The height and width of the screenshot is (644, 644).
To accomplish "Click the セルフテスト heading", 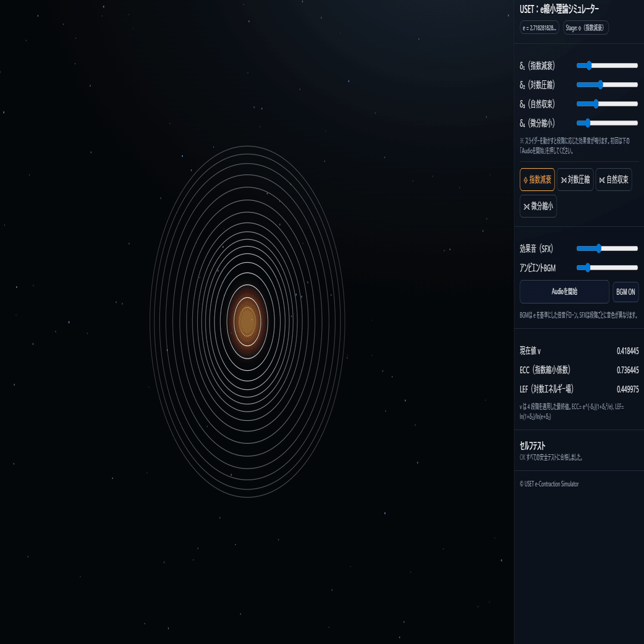I will [532, 446].
